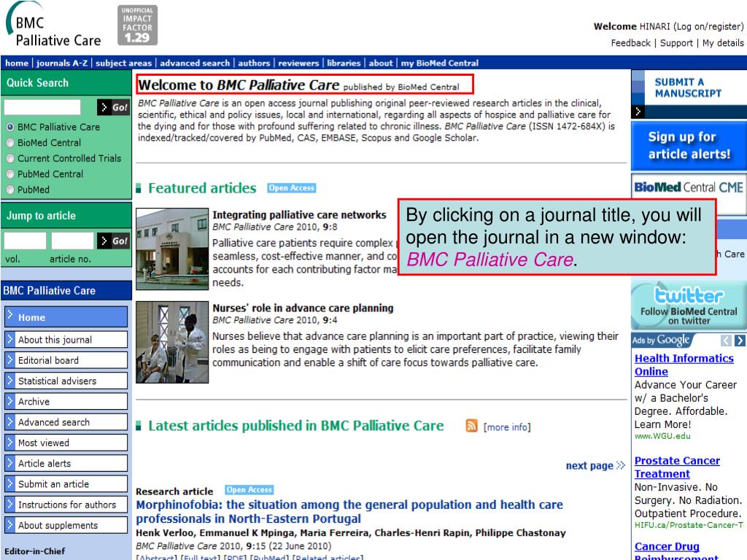Select the PubMed radio option
The image size is (747, 560).
(x=10, y=190)
